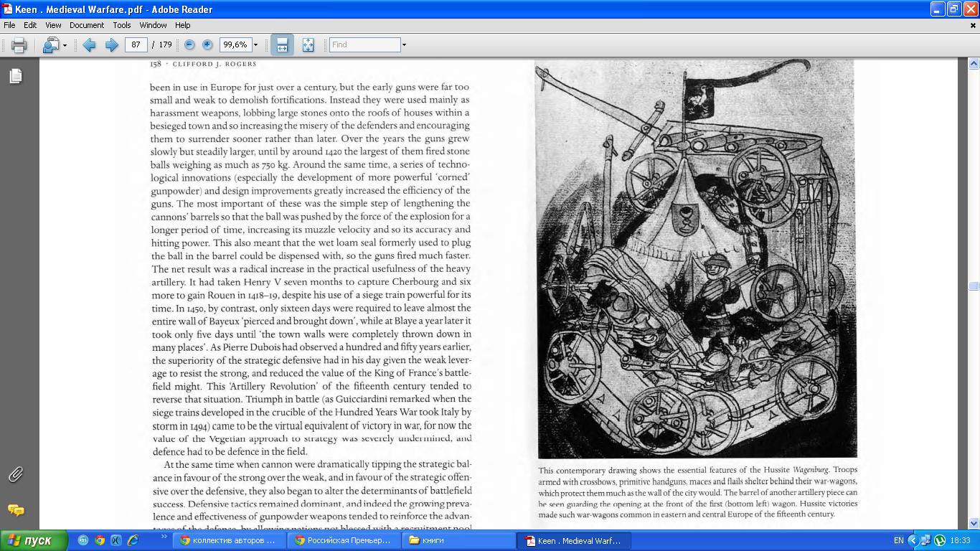The height and width of the screenshot is (551, 980).
Task: Go to next page arrow
Action: click(112, 44)
